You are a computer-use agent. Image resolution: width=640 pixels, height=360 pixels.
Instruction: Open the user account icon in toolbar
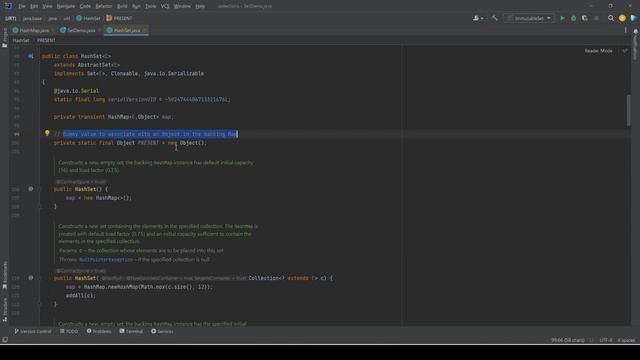pos(476,18)
